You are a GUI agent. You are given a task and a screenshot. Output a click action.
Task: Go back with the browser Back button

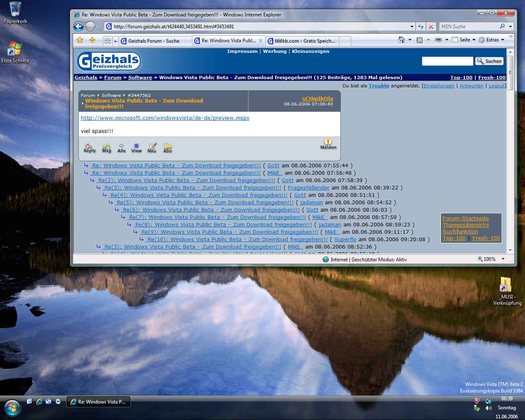(78, 27)
